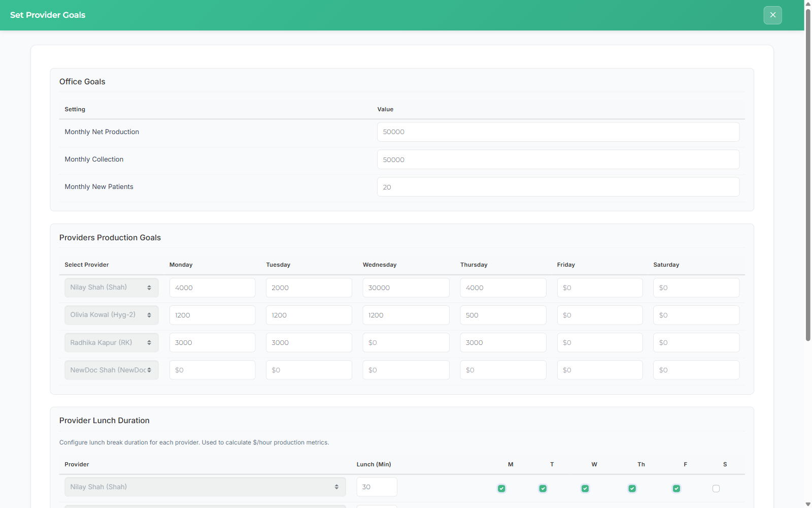This screenshot has height=508, width=812.
Task: Edit Nilay Shah's lunch minutes field
Action: click(x=377, y=487)
